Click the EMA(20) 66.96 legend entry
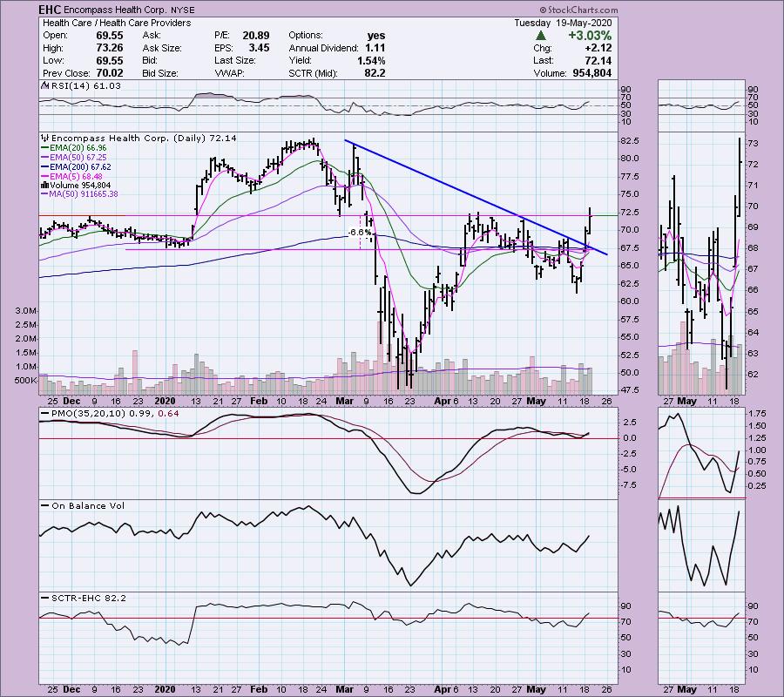 coord(78,148)
